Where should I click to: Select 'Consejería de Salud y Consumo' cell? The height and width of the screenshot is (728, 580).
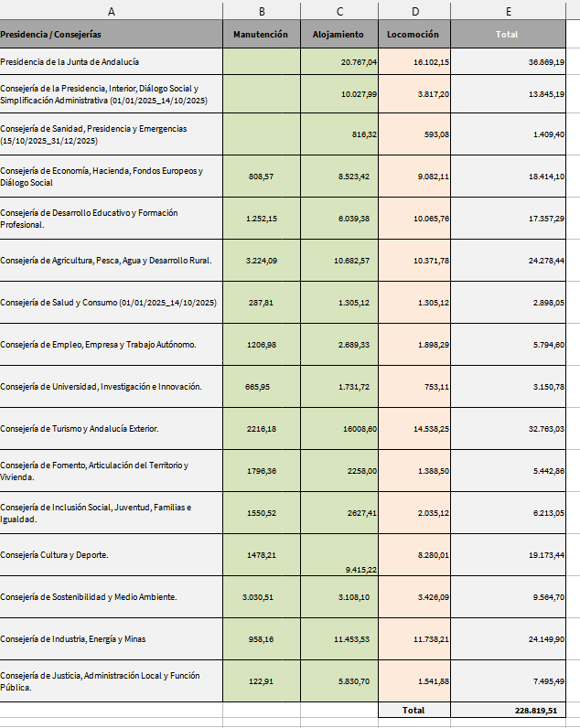pos(111,303)
